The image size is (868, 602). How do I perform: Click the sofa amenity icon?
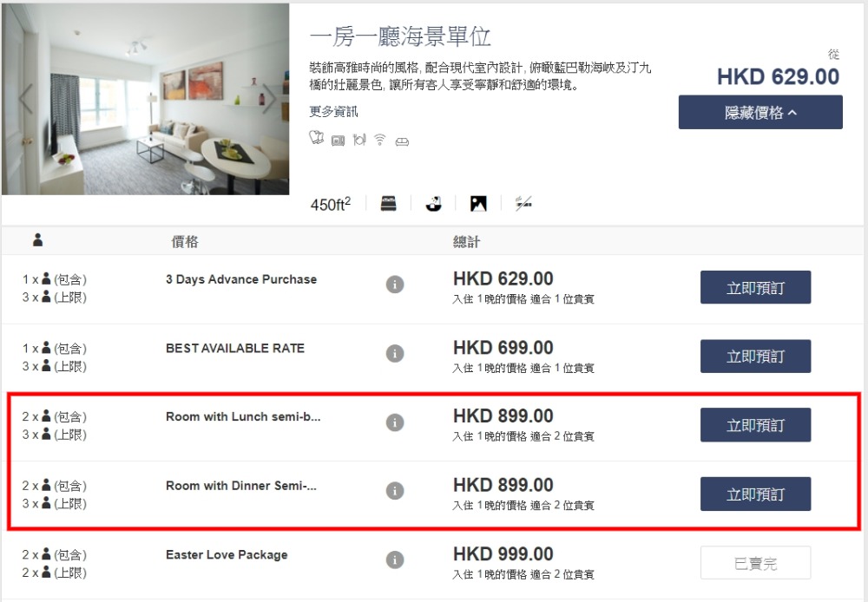(x=402, y=141)
